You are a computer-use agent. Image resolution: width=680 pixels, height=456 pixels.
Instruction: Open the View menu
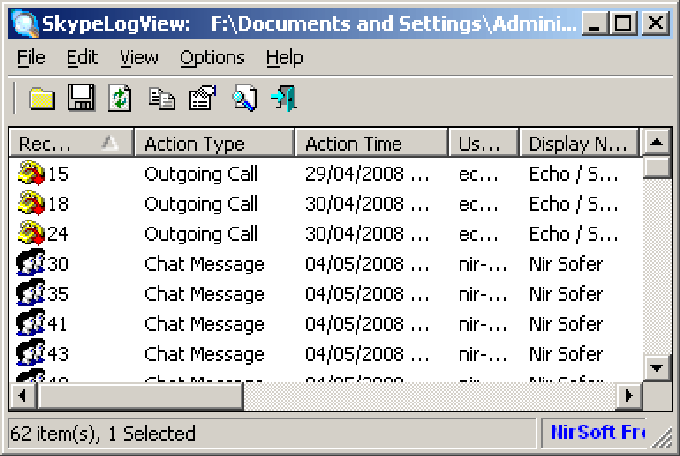point(139,58)
